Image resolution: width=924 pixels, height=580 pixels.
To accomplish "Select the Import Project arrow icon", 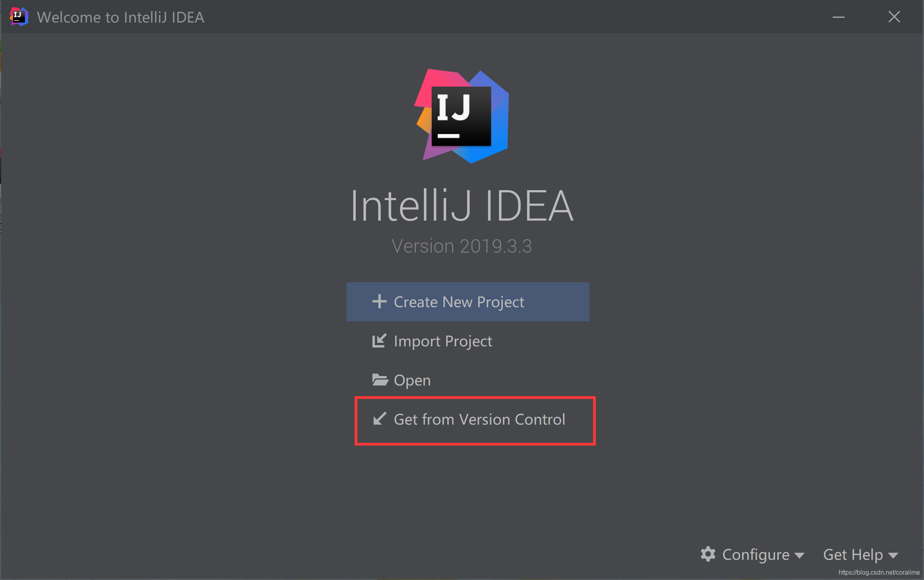I will coord(379,340).
